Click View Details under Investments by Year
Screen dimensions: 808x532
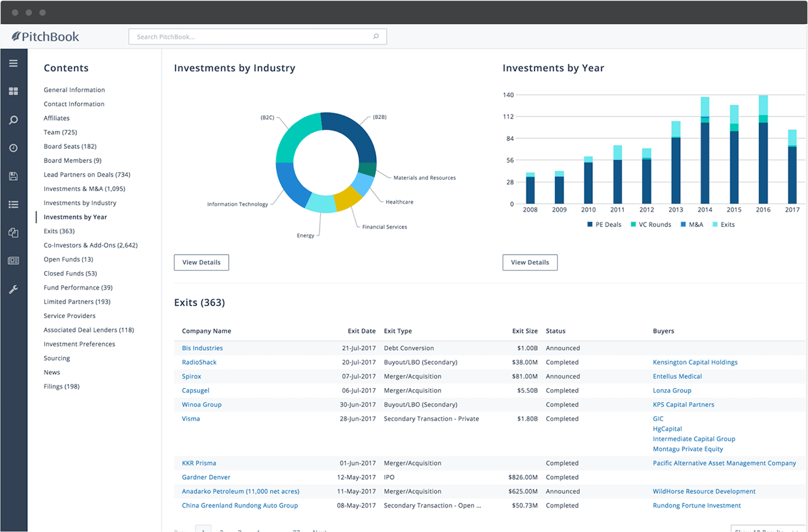pyautogui.click(x=530, y=262)
